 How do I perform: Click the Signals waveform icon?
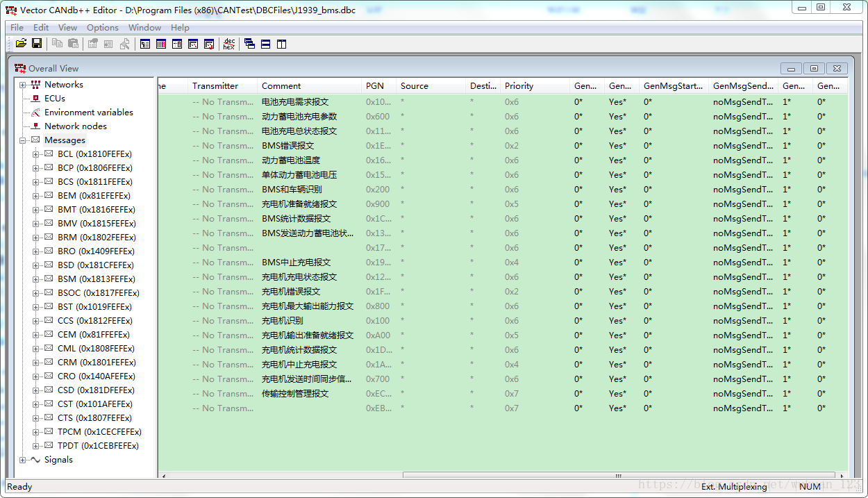35,460
